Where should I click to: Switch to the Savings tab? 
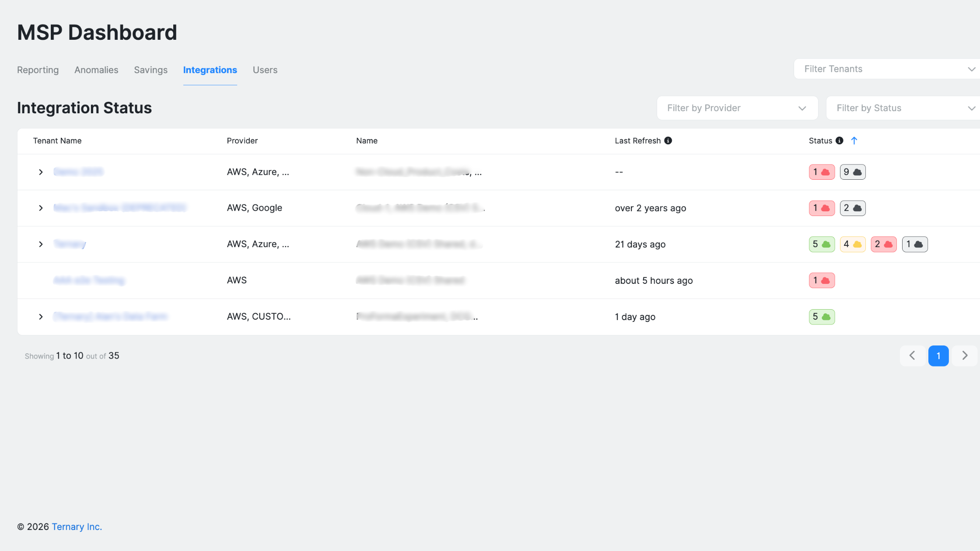(150, 70)
